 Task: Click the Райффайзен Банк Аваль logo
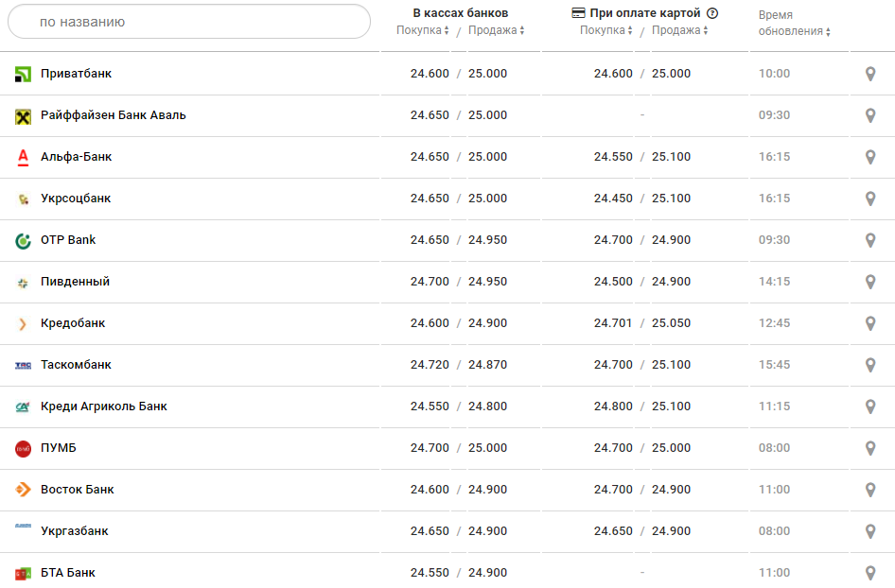[x=24, y=116]
